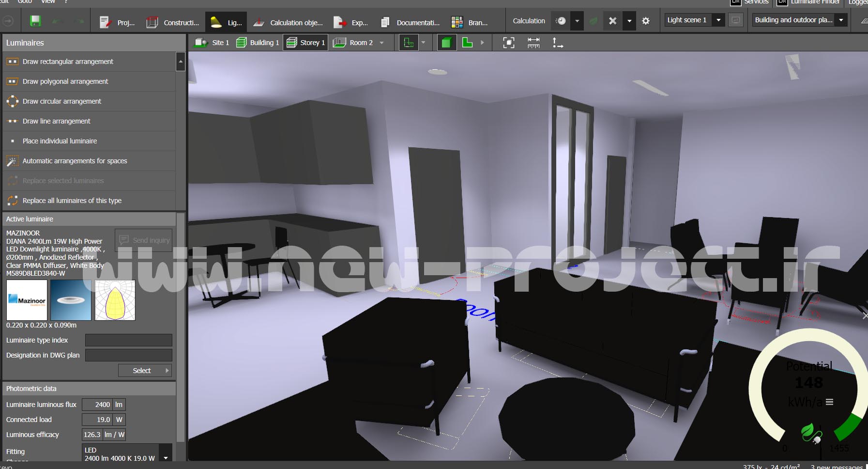The image size is (868, 469).
Task: Click the zoom to fit view icon
Action: [509, 43]
